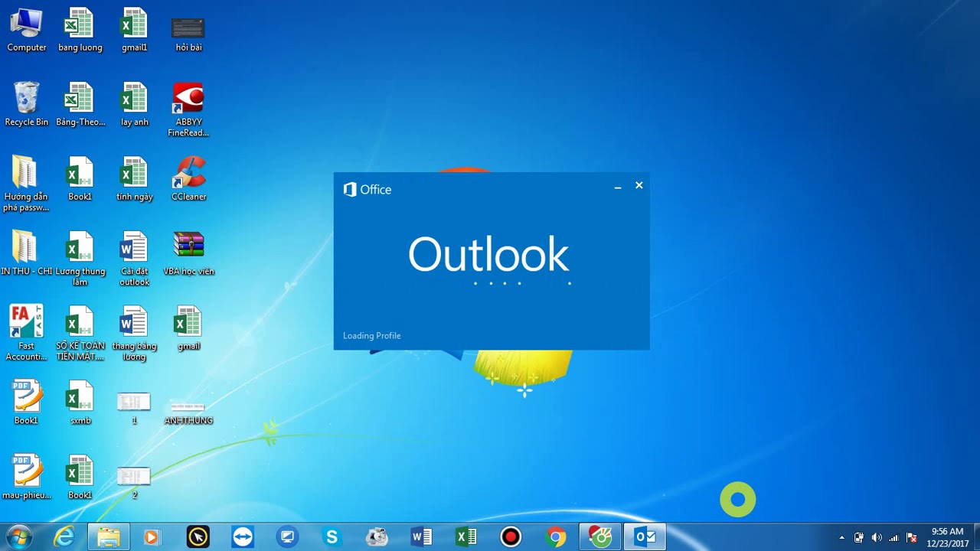
Task: Open Google Chrome from the taskbar
Action: point(556,537)
